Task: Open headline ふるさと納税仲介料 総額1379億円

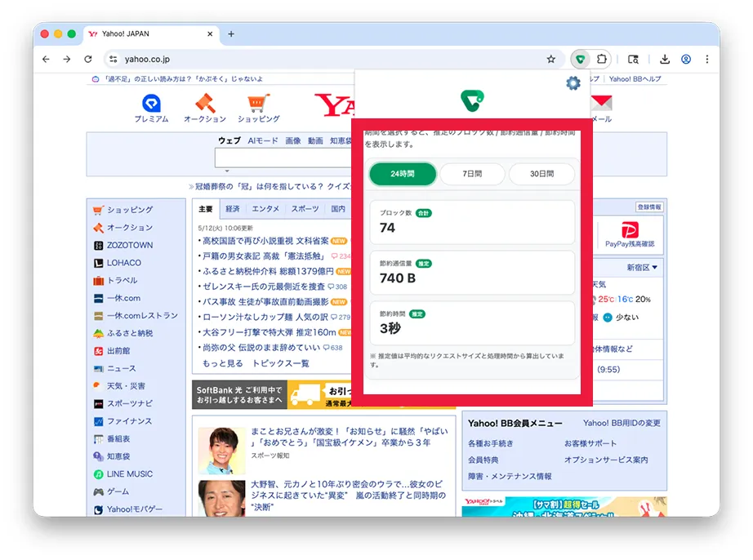Action: pos(268,272)
